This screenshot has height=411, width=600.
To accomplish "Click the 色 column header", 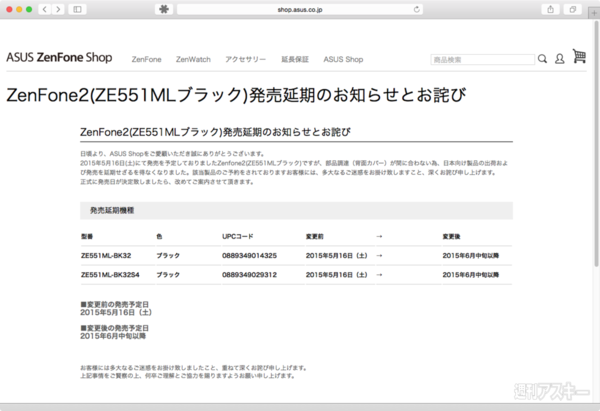I will 159,236.
